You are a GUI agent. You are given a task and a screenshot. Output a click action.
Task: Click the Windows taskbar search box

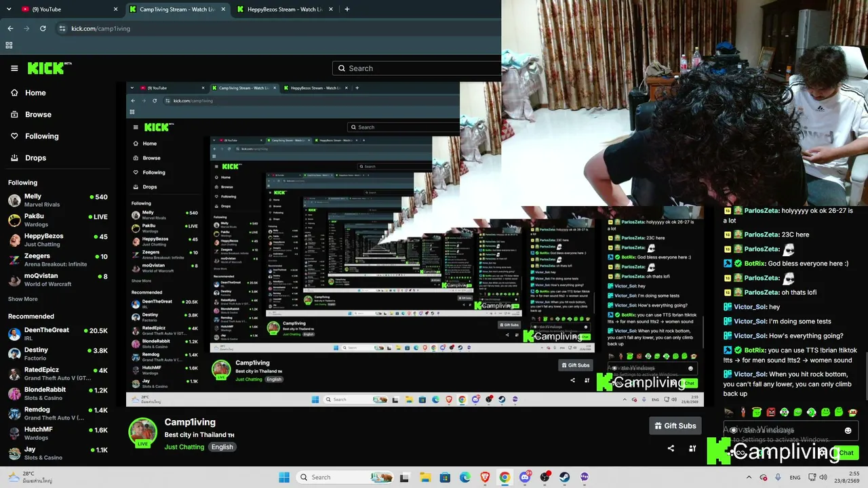coord(344,477)
